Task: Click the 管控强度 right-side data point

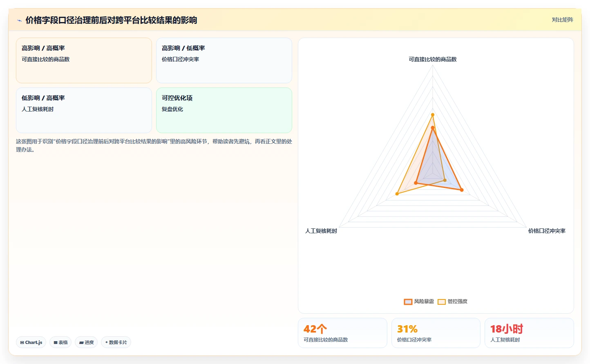Action: [445, 180]
